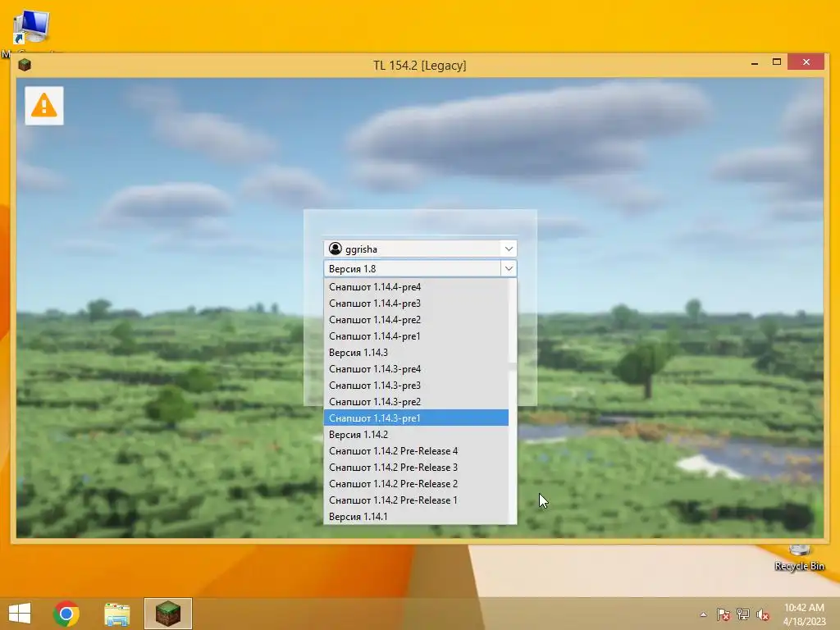Pick Снапшот 1.14.3-pre3 option

(x=416, y=386)
